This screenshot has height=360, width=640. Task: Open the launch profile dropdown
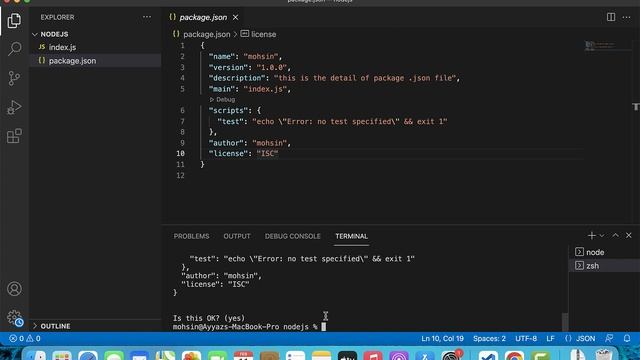point(602,236)
